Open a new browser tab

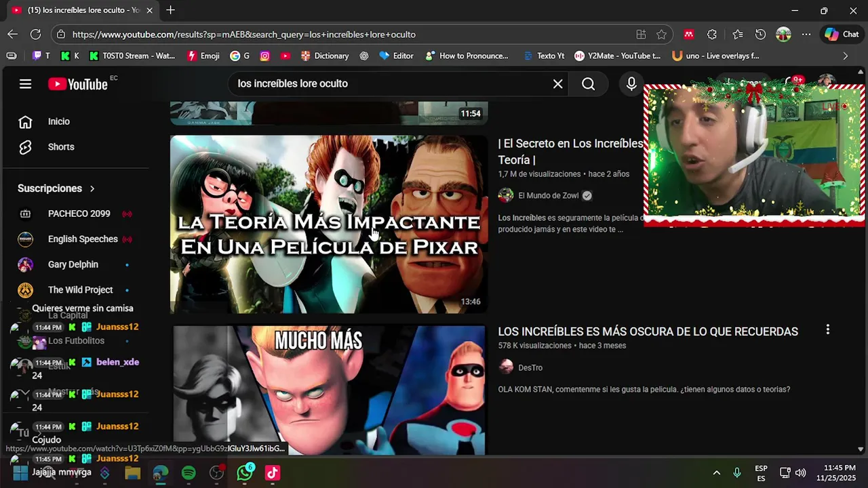click(170, 10)
